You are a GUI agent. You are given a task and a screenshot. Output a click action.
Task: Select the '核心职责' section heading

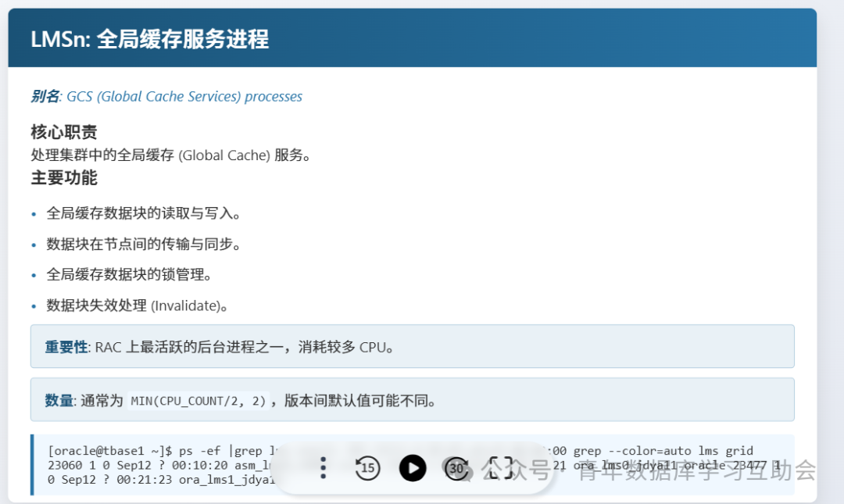(x=64, y=132)
